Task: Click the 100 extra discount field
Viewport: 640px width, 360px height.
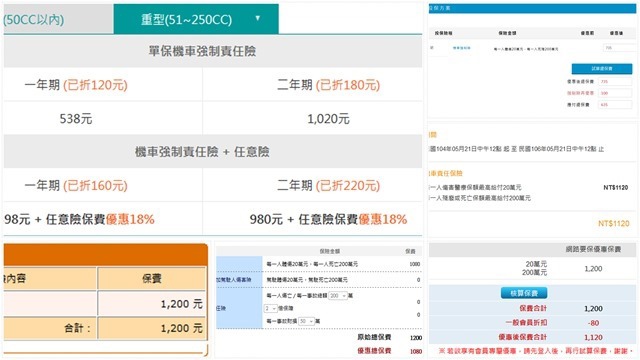Action: click(x=615, y=93)
